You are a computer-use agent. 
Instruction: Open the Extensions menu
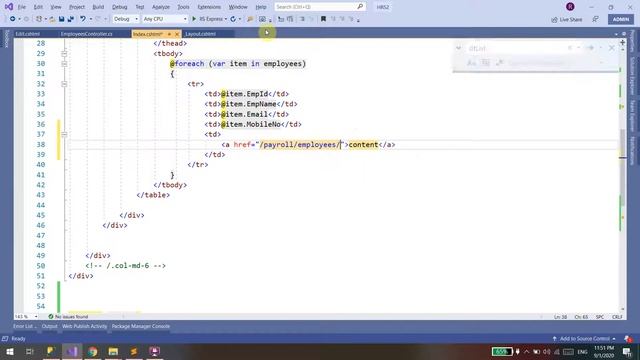[209, 7]
